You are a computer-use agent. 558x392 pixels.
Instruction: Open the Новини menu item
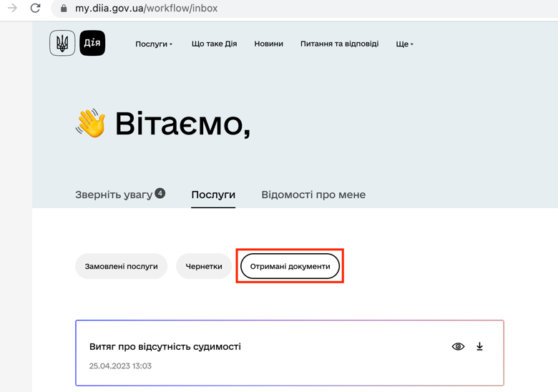[x=269, y=44]
